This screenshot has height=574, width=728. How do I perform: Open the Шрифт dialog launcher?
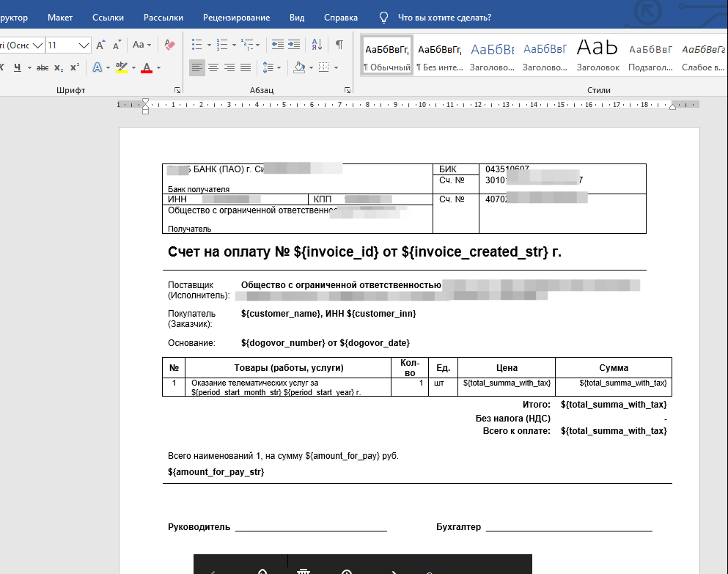click(177, 90)
